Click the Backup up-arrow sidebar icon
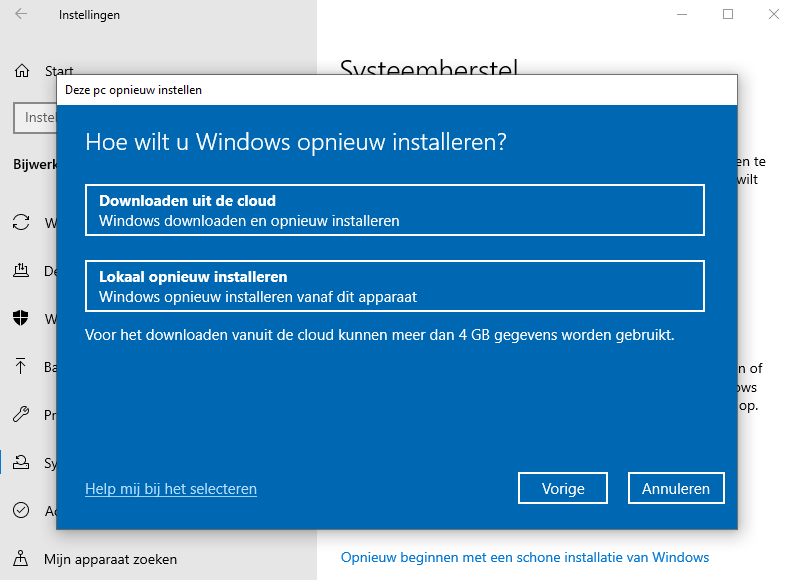Image resolution: width=793 pixels, height=580 pixels. 21,367
